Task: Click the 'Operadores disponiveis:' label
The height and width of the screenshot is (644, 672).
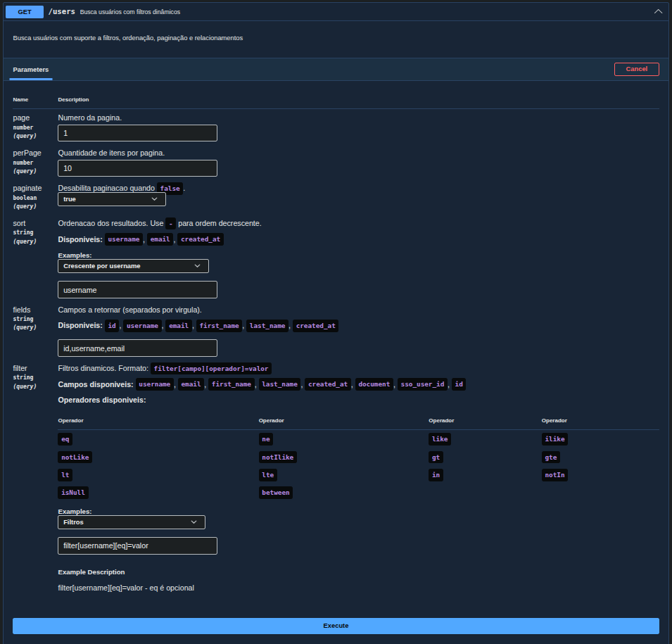Action: coord(102,400)
